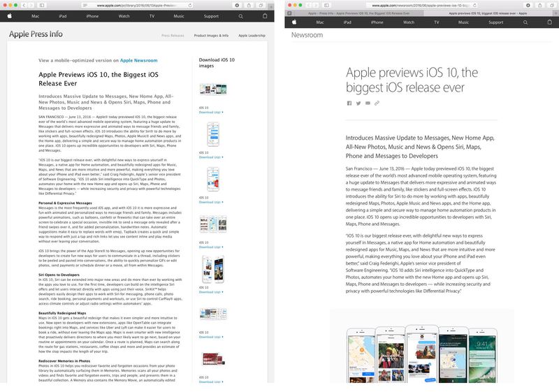Open Music menu in right Newsroom window
Image resolution: width=559 pixels, height=392 pixels.
(x=463, y=22)
